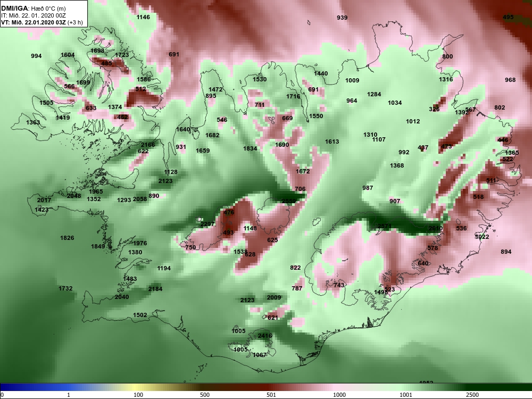Click the map value '2416'

click(265, 336)
